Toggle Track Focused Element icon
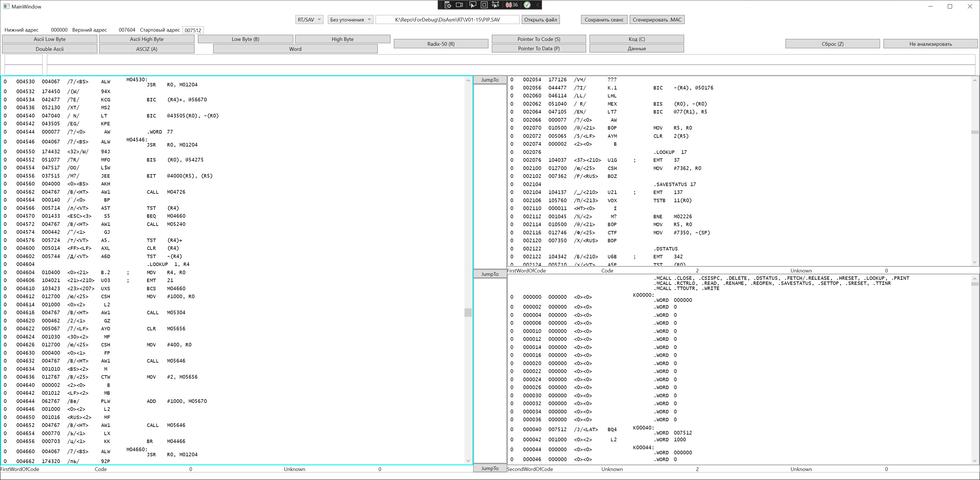The width and height of the screenshot is (980, 480). (495, 5)
